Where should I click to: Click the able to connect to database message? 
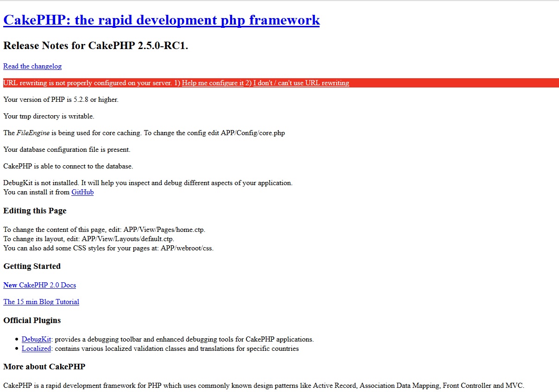(68, 166)
